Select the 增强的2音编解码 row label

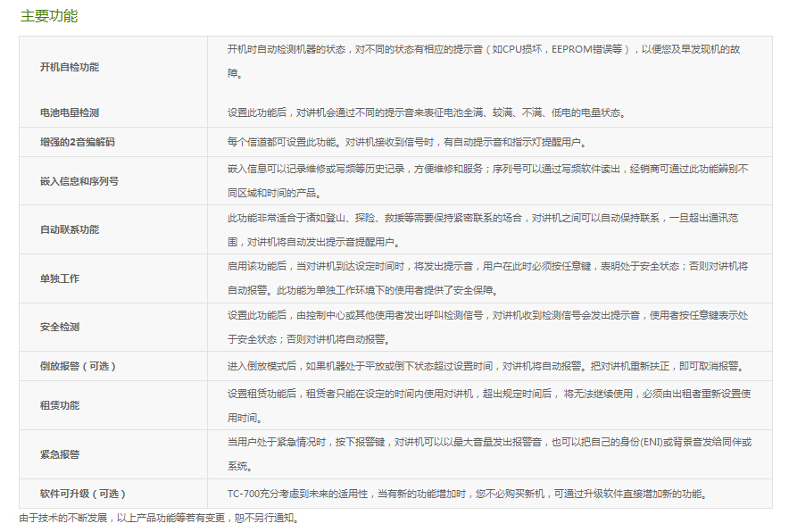pyautogui.click(x=77, y=142)
